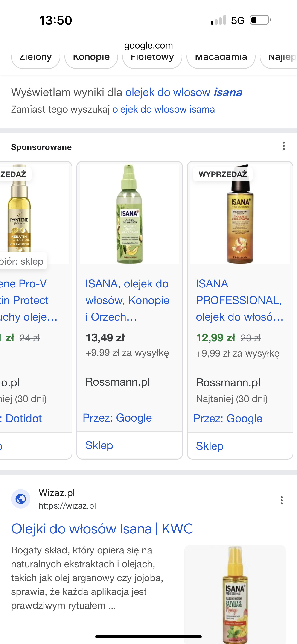Search instead for 'olejek do wlosow isama'
Viewport: 297px width, 644px height.
pyautogui.click(x=163, y=109)
